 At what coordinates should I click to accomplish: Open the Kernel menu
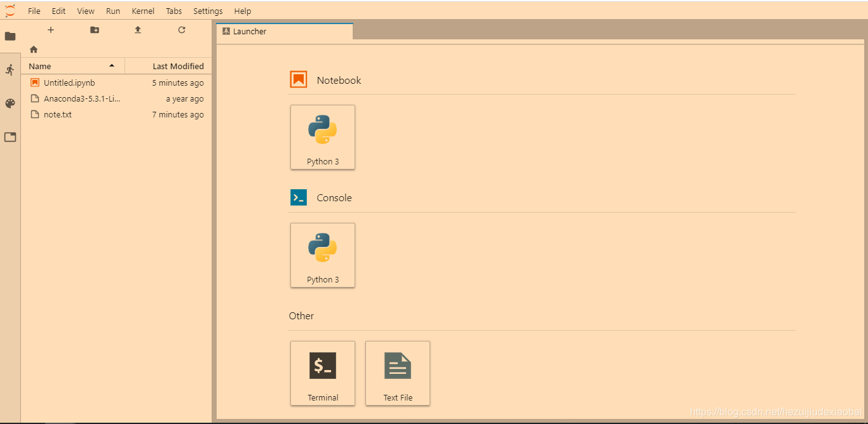143,11
